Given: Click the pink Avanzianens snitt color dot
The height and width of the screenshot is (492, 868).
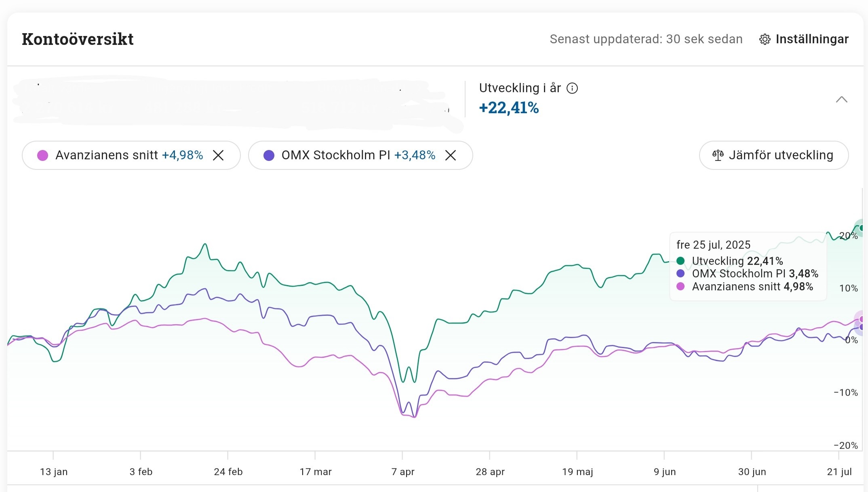Looking at the screenshot, I should pyautogui.click(x=42, y=155).
